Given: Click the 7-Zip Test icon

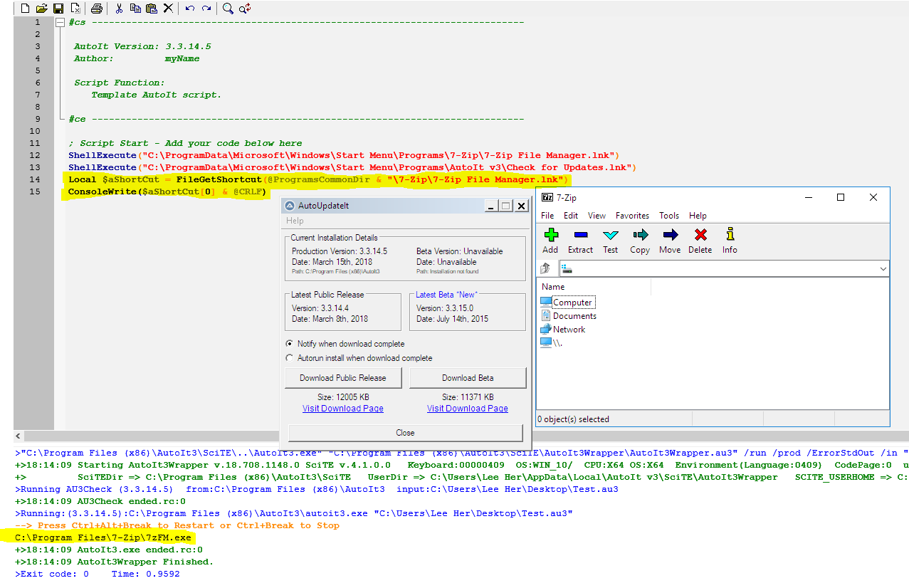Looking at the screenshot, I should pyautogui.click(x=611, y=241).
